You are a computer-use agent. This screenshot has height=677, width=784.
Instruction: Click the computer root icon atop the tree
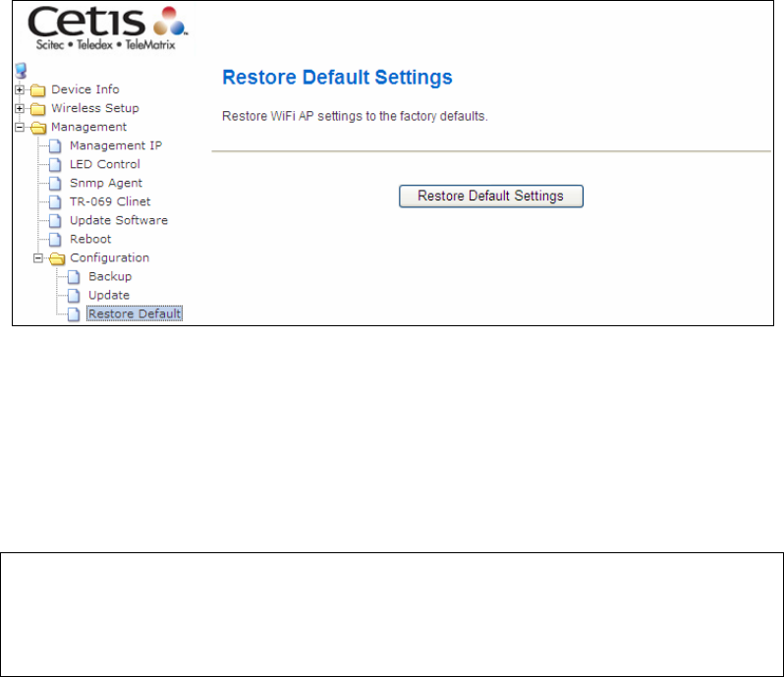click(21, 71)
